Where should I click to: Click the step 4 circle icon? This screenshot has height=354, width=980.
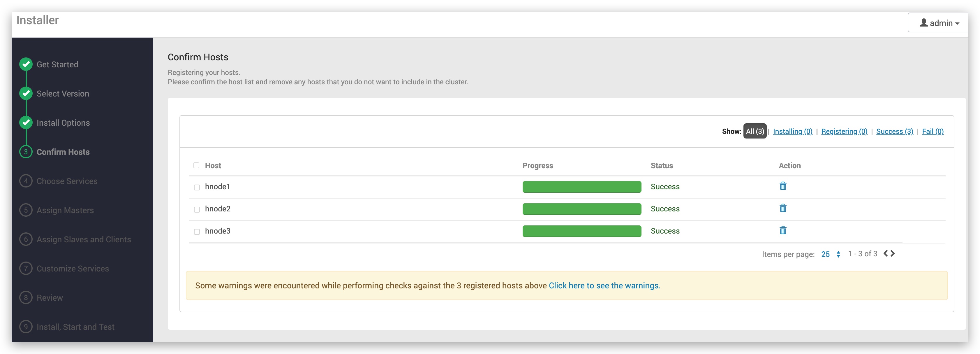tap(26, 181)
